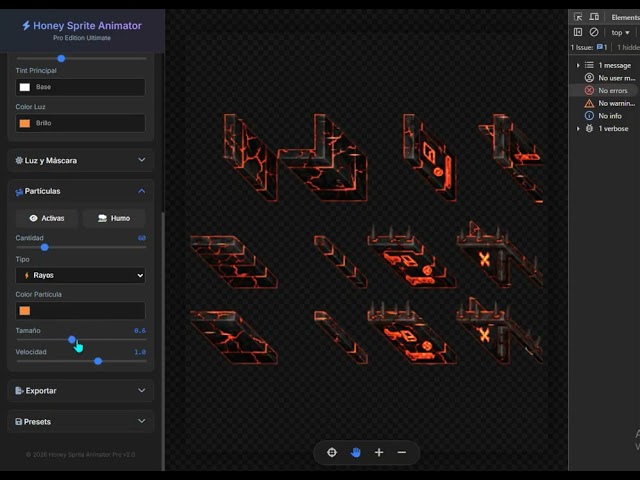Click the Tint Principal white color swatch
The height and width of the screenshot is (480, 640).
pos(25,87)
